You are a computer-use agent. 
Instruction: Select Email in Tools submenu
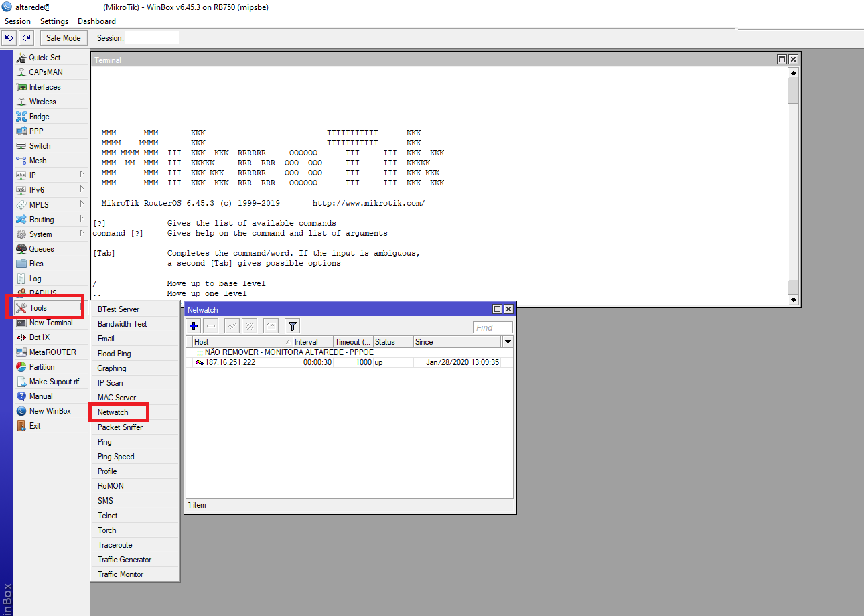(135, 339)
